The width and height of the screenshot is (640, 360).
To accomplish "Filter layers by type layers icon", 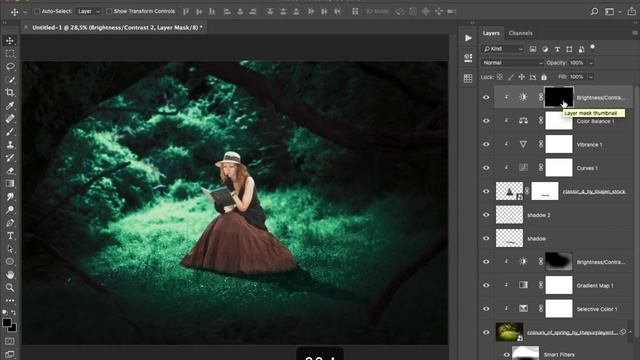I will (x=557, y=49).
